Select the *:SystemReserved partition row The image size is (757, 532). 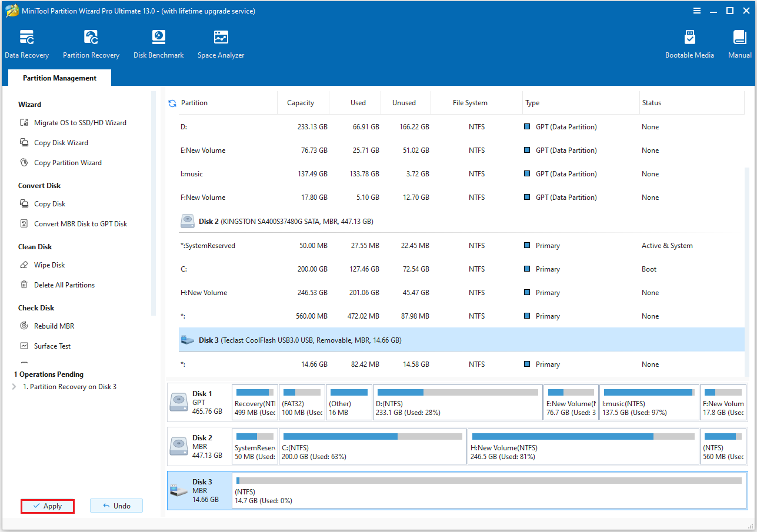click(462, 246)
